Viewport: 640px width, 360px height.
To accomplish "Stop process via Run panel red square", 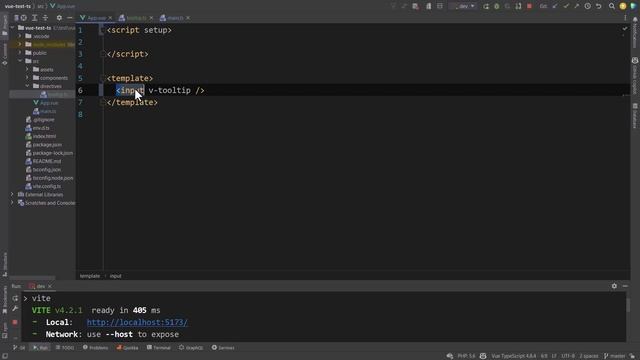I will pos(15,322).
